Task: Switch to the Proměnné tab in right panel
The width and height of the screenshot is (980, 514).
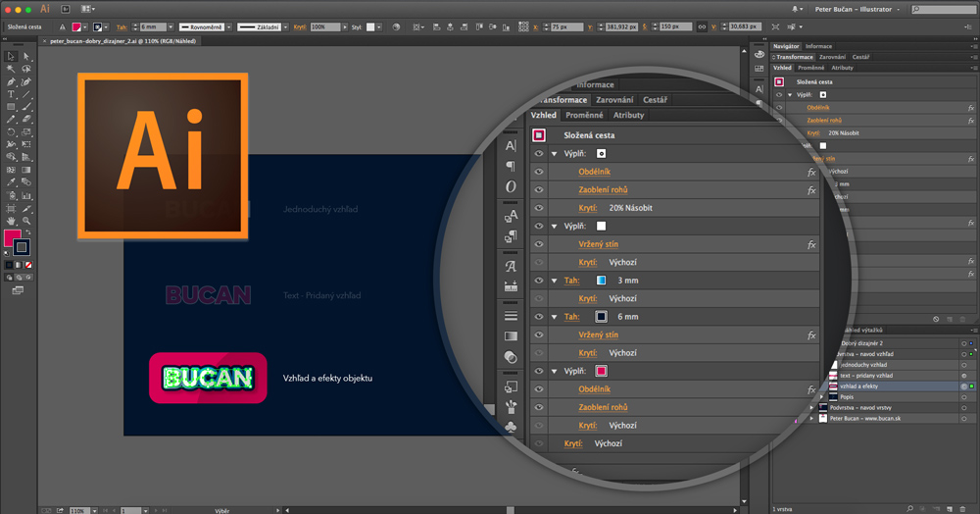Action: coord(811,68)
